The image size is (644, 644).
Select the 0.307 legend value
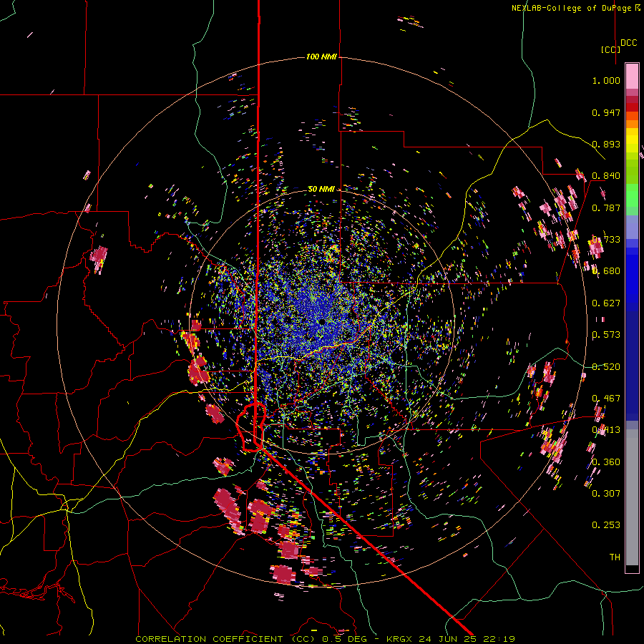(x=606, y=493)
